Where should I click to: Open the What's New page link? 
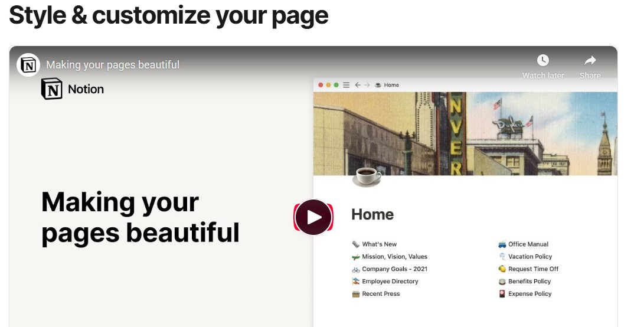pyautogui.click(x=379, y=244)
